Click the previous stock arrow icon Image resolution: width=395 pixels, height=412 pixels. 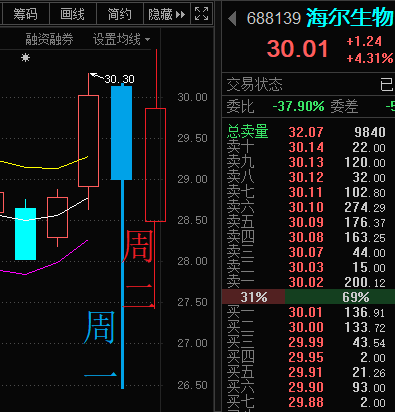point(232,18)
